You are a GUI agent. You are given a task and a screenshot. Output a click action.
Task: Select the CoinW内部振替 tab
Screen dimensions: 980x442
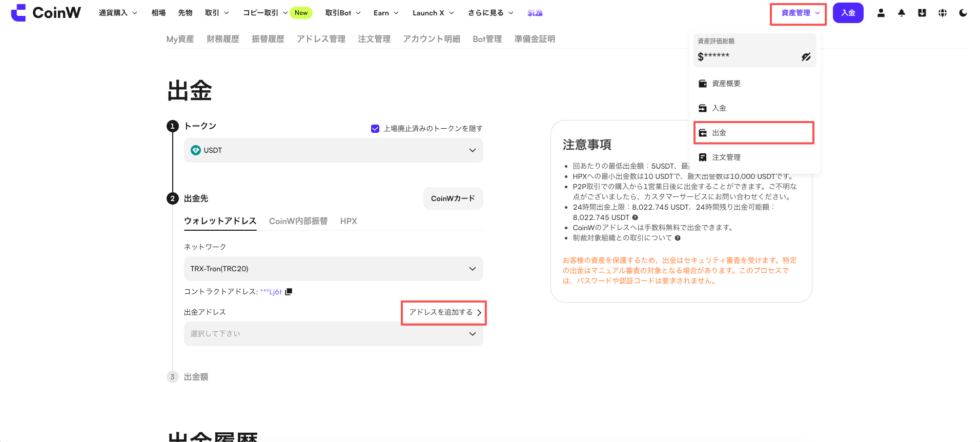[298, 221]
